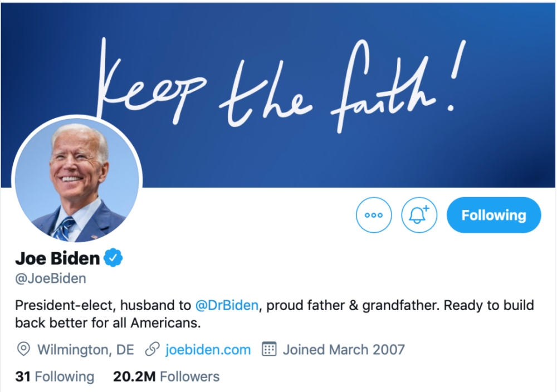Click the calendar joined-date icon
Screen dimensions: 557x392
pyautogui.click(x=269, y=349)
